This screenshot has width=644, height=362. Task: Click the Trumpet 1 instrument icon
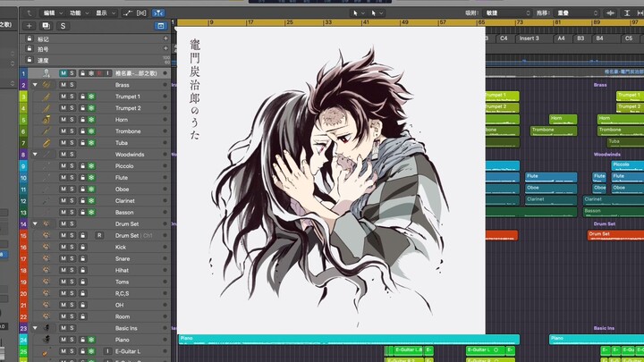pyautogui.click(x=47, y=97)
